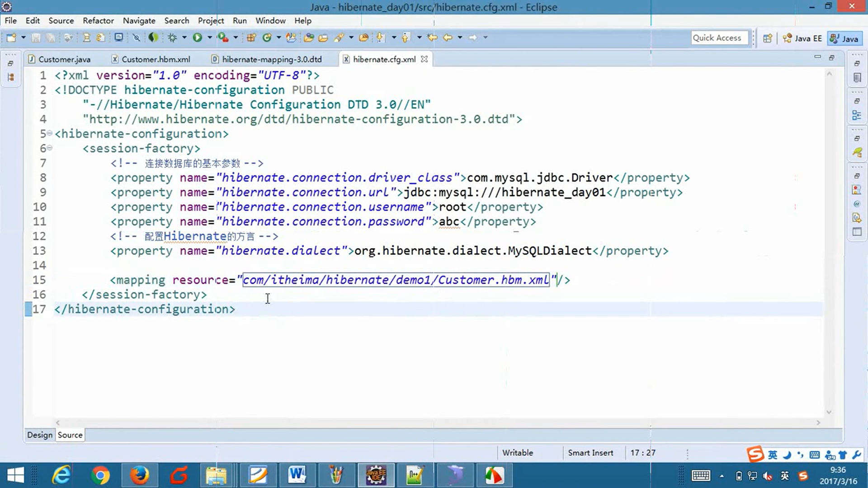Screen dimensions: 868x488
Task: Switch to the Customer.hbm.xml editor tab
Action: (156, 59)
